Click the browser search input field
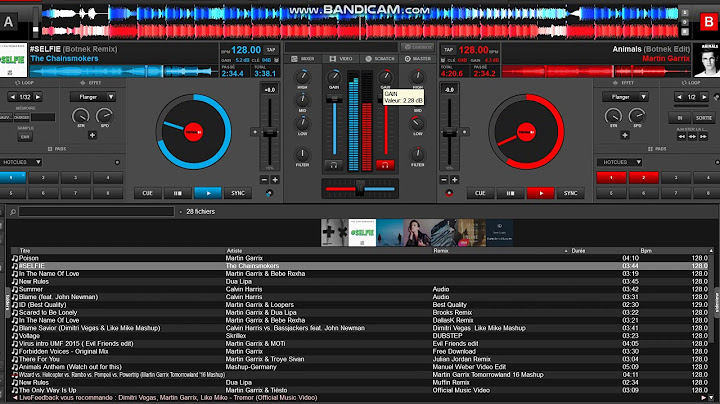Image resolution: width=720 pixels, height=404 pixels. tap(96, 212)
